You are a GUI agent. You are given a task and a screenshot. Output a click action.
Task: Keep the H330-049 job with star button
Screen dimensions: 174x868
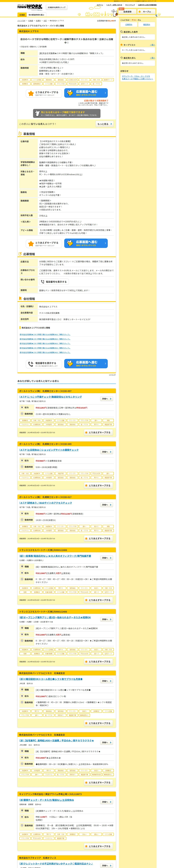pyautogui.click(x=98, y=486)
